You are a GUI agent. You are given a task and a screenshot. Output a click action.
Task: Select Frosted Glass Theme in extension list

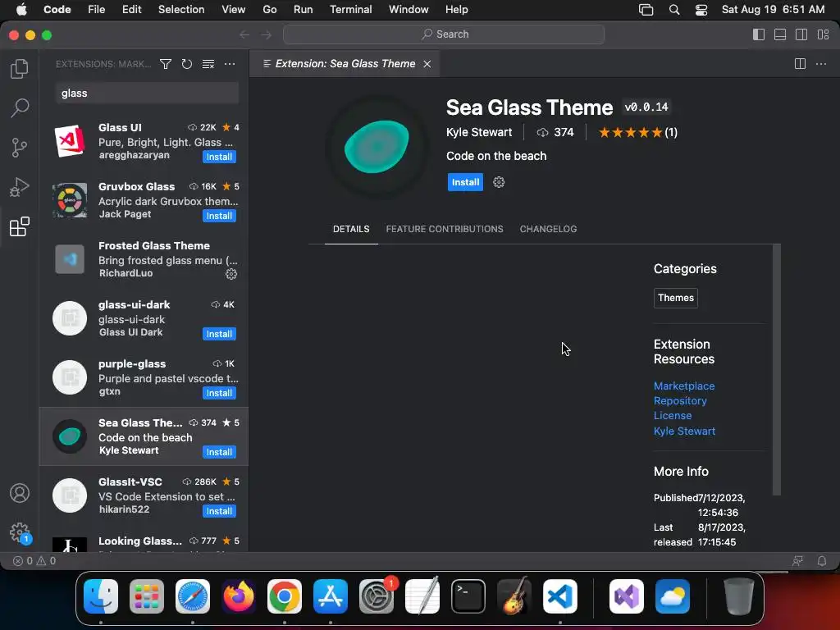coord(144,259)
